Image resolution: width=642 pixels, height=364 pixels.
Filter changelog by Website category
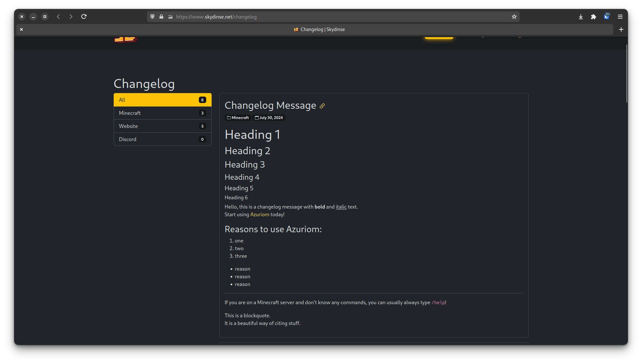tap(162, 126)
